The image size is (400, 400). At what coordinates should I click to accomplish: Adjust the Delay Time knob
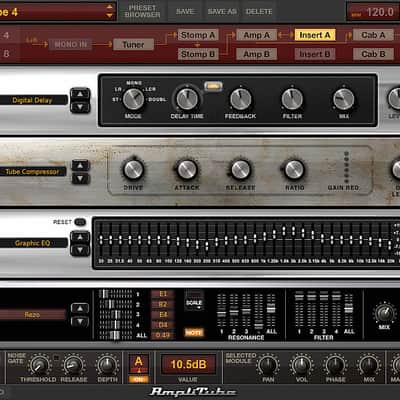187,99
